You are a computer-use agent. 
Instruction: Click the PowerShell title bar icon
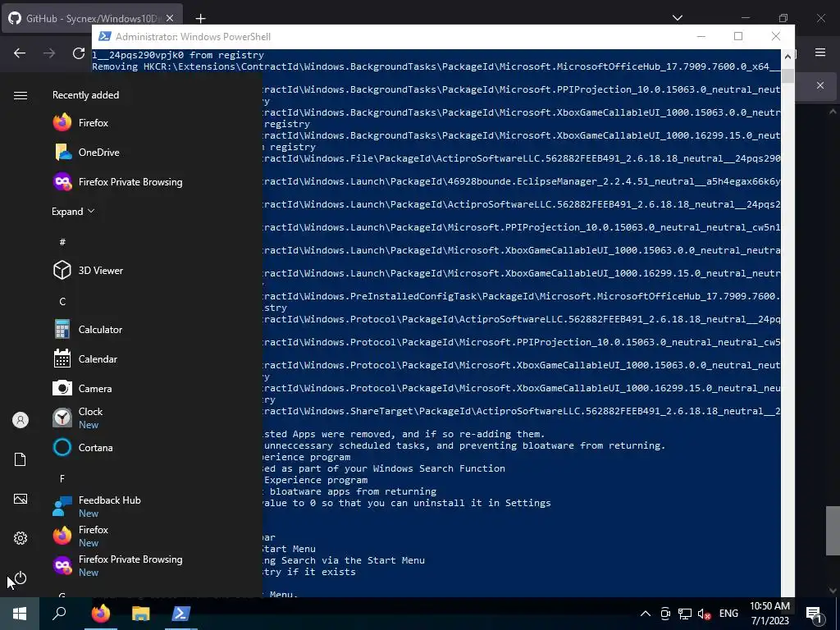click(105, 36)
